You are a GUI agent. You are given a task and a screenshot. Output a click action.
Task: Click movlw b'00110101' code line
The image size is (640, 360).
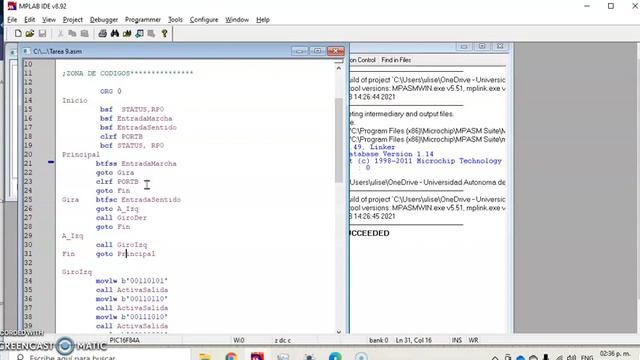[132, 281]
